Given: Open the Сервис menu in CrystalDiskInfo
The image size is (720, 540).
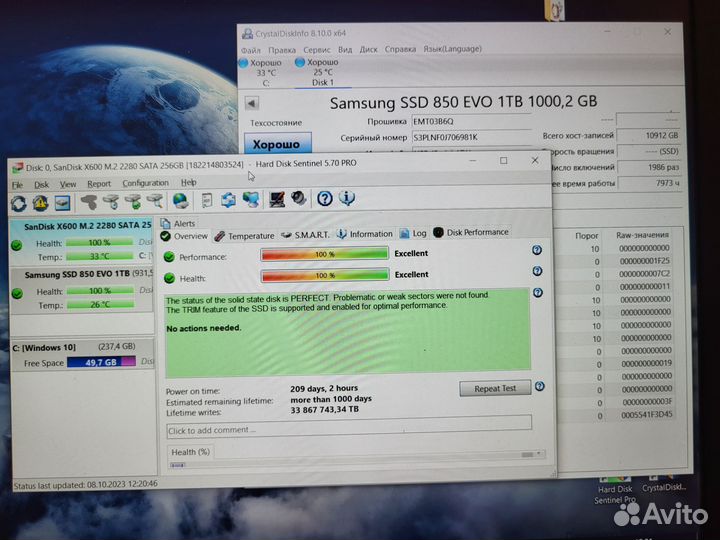Looking at the screenshot, I should pos(317,50).
